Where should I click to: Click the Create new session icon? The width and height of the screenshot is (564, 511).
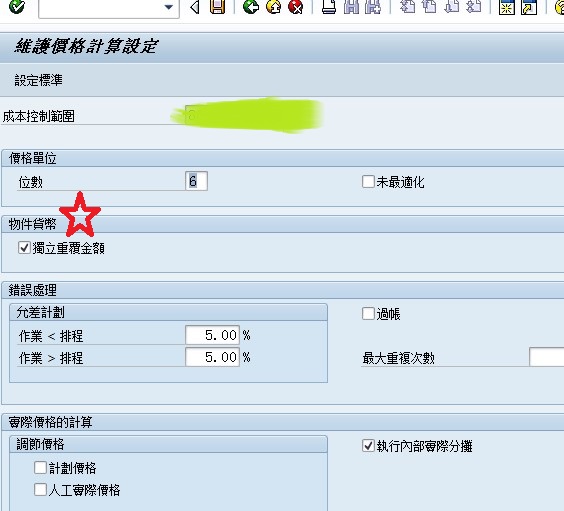click(x=506, y=6)
